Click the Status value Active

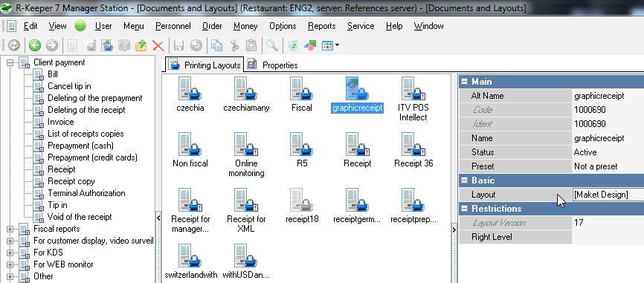click(x=585, y=152)
